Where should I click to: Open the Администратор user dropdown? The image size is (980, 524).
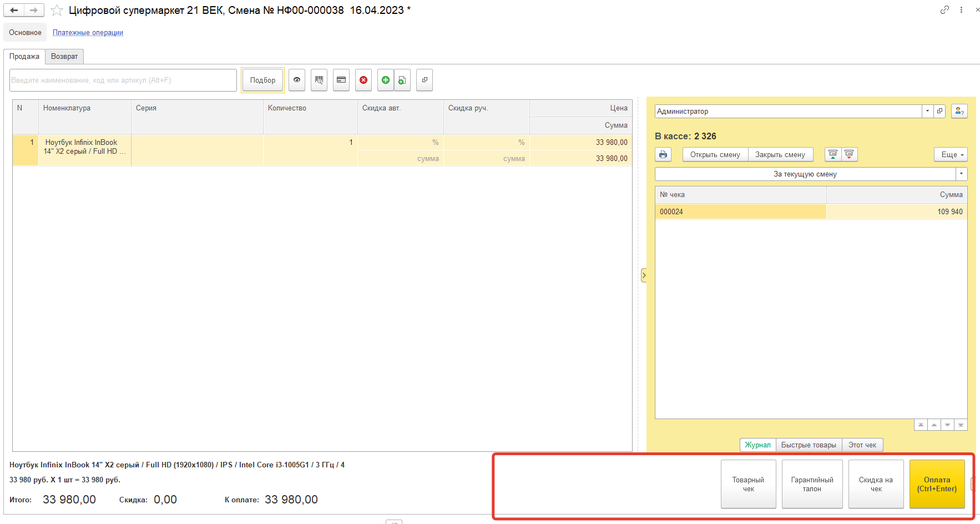(927, 111)
